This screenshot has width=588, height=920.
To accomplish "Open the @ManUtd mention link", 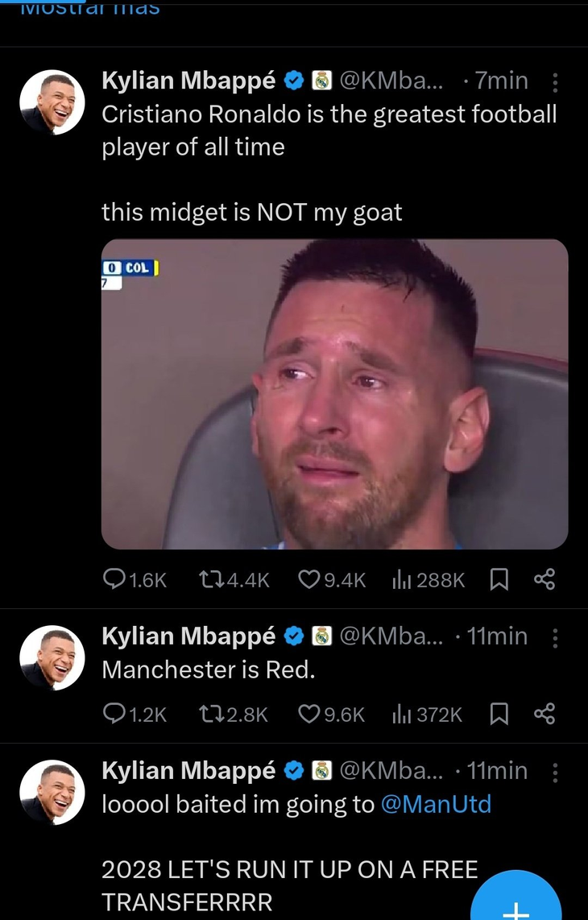I will (x=435, y=805).
